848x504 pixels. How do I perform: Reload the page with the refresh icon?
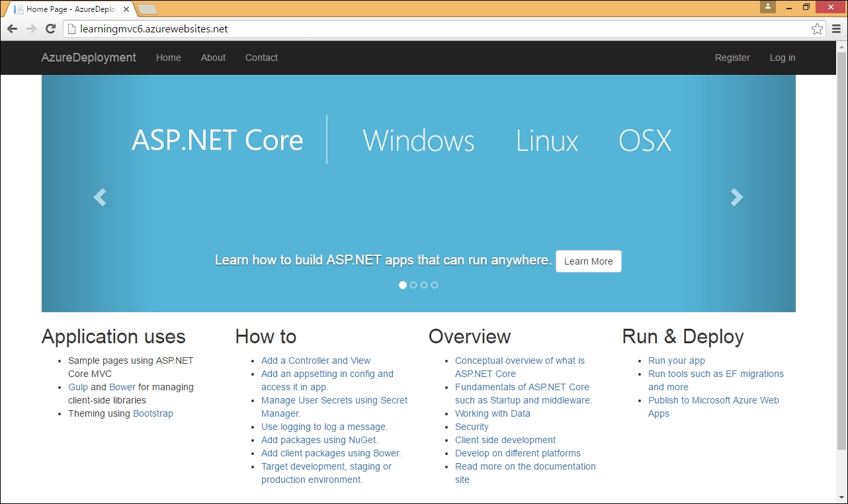pos(50,29)
